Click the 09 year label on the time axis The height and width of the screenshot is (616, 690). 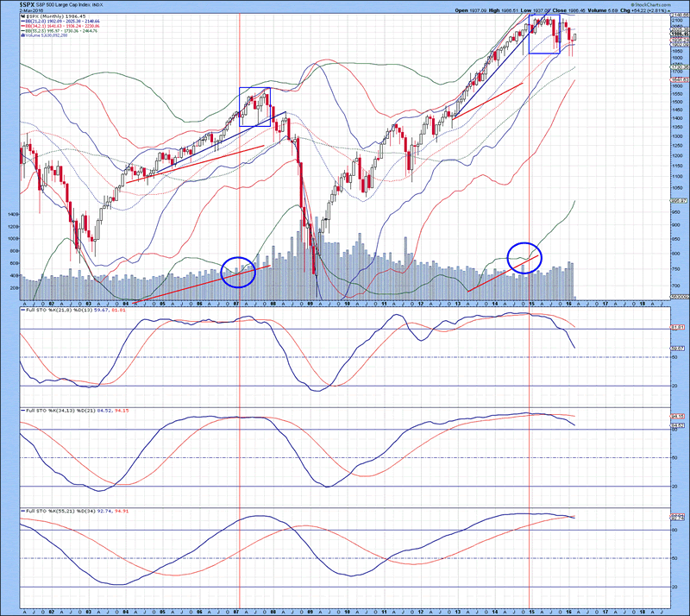(x=310, y=305)
